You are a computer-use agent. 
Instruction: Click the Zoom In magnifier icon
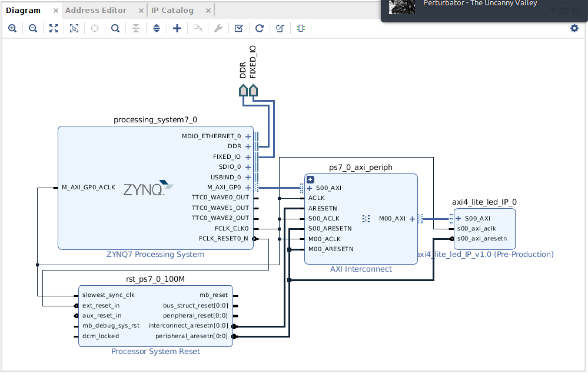pos(12,28)
